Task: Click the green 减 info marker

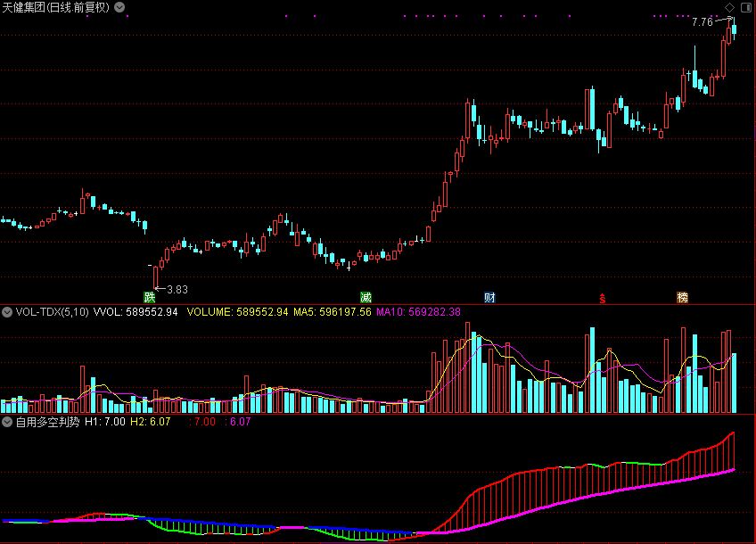Action: point(366,298)
